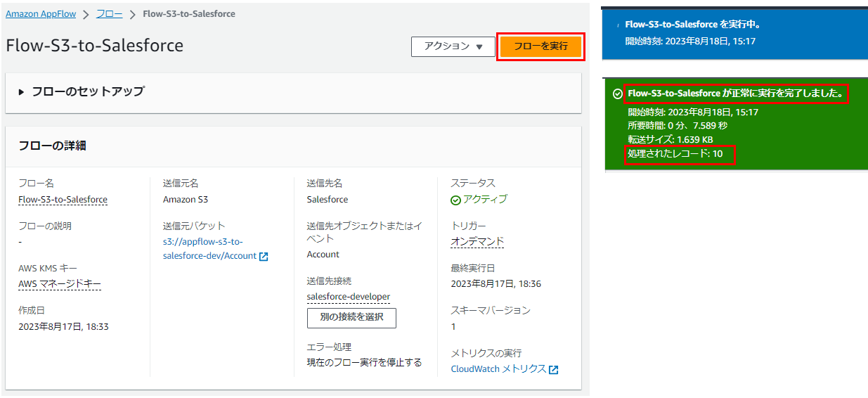868x398 pixels.
Task: Expand the フローのセットアップ section
Action: click(x=81, y=91)
